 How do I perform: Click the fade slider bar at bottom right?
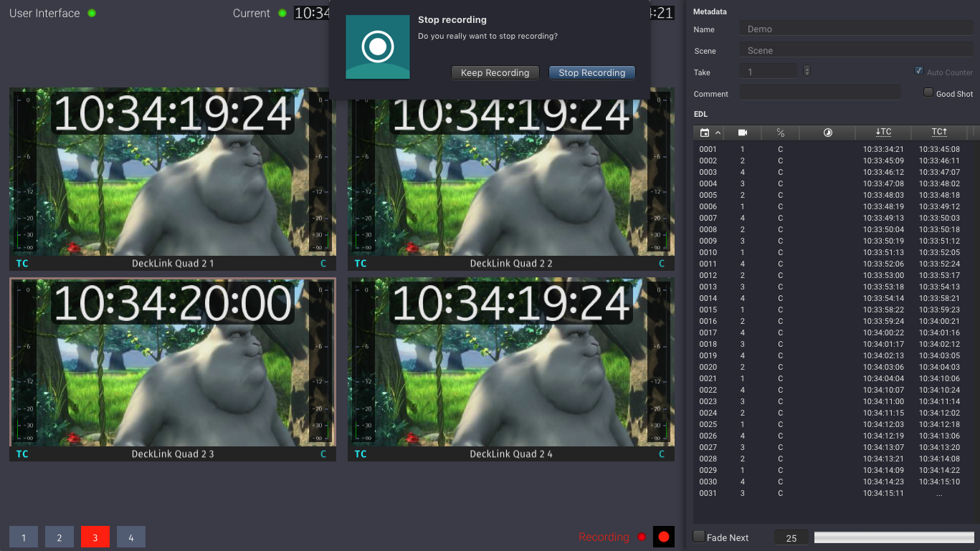pyautogui.click(x=894, y=537)
